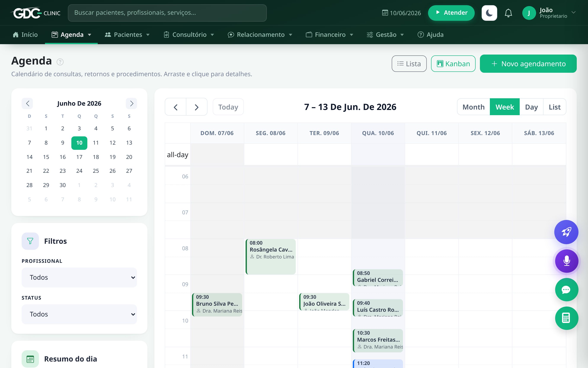Toggle dark mode with moon icon
The image size is (588, 368).
click(x=489, y=13)
